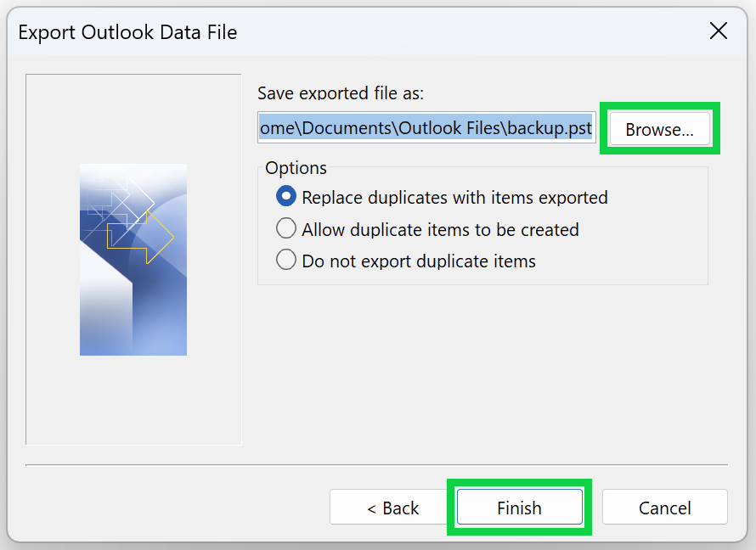Click the "Options" group heading
The height and width of the screenshot is (550, 756).
click(296, 167)
